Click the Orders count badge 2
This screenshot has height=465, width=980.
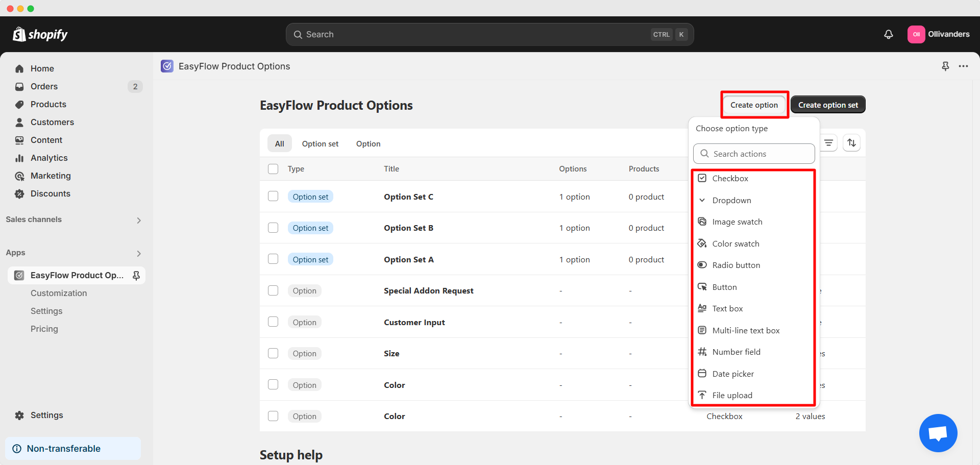135,86
